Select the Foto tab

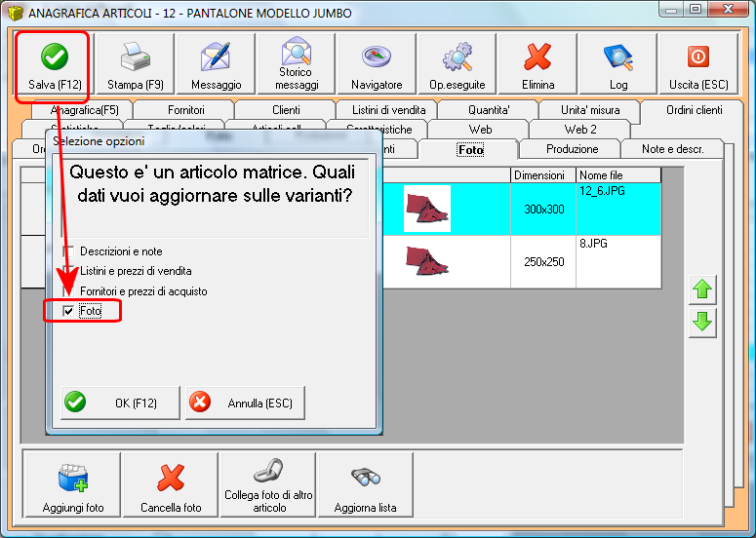[x=470, y=150]
